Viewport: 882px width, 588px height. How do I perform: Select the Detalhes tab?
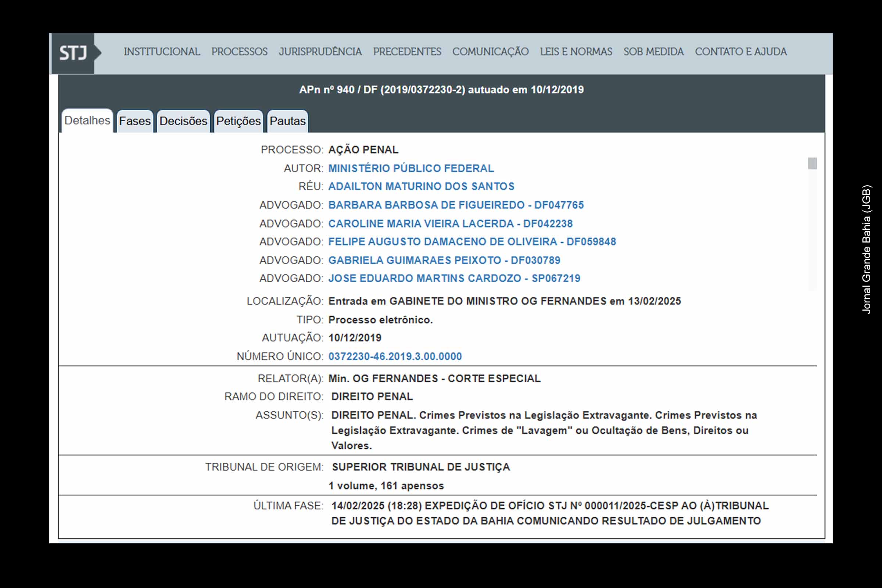87,121
